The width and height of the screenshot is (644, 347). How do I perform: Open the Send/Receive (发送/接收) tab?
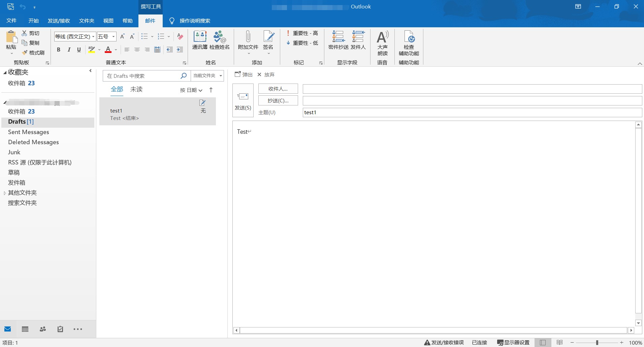59,21
